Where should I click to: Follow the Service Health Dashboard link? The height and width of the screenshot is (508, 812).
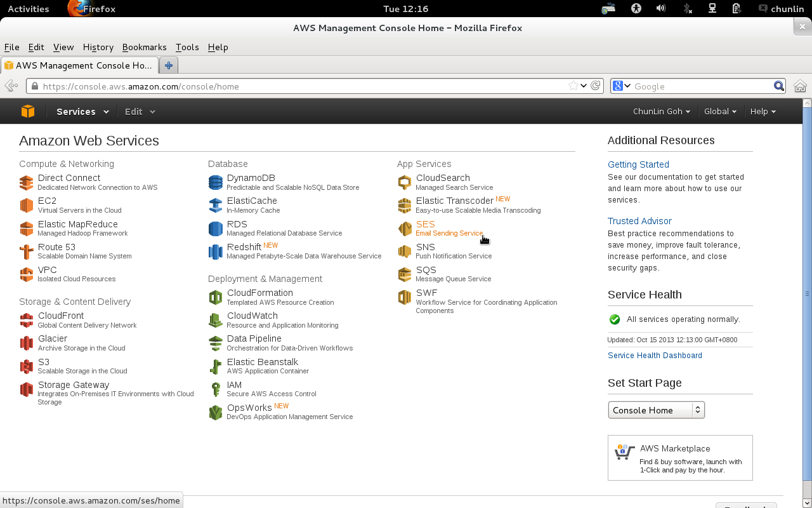[x=655, y=356]
